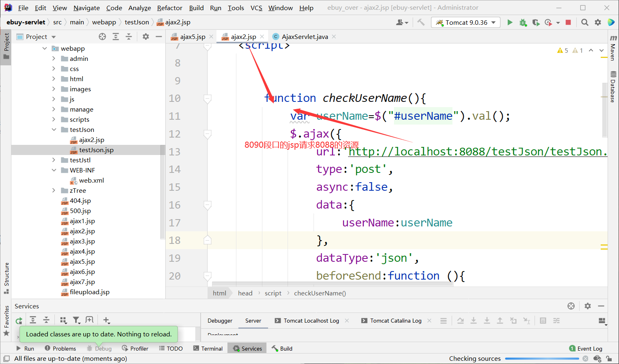The image size is (619, 364).
Task: Collapse all in Project panel
Action: pyautogui.click(x=129, y=37)
